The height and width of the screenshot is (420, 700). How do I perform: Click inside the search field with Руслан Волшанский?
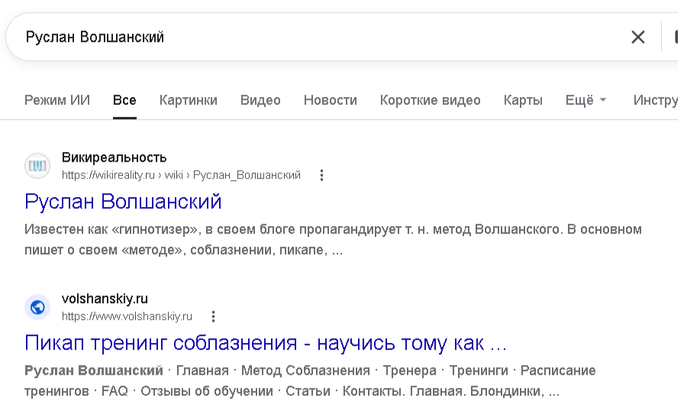click(x=312, y=37)
